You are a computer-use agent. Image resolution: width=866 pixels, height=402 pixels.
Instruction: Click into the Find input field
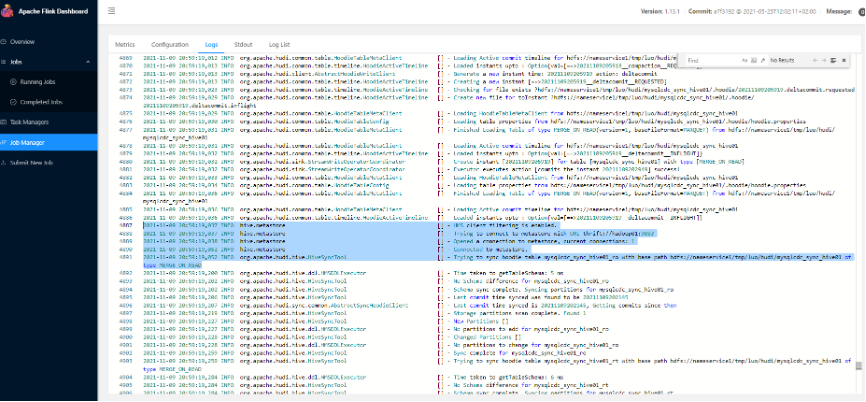click(714, 60)
